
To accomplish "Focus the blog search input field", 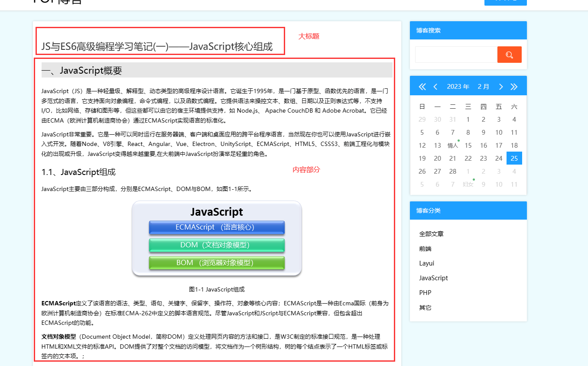I will 456,55.
